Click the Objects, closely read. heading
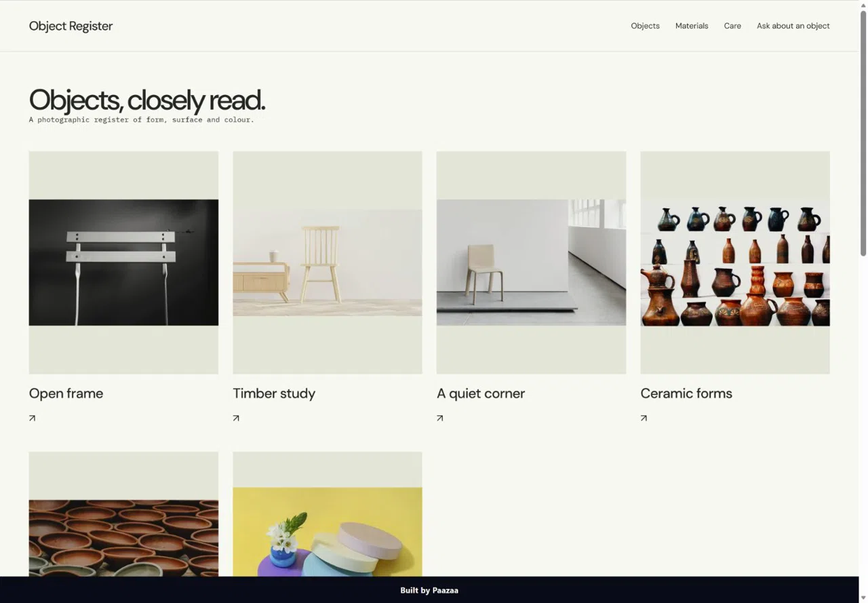 (x=147, y=100)
